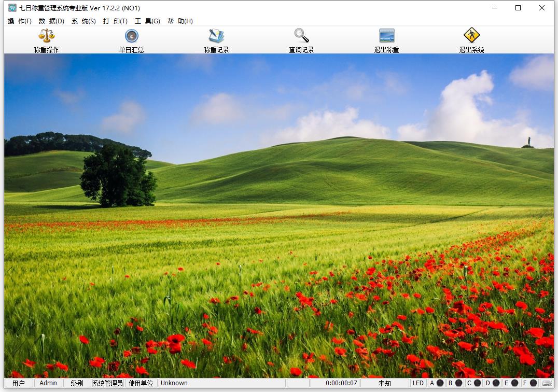Screen dimensions: 558x392
Task: Expand the 系统(S) menu
Action: pos(83,21)
